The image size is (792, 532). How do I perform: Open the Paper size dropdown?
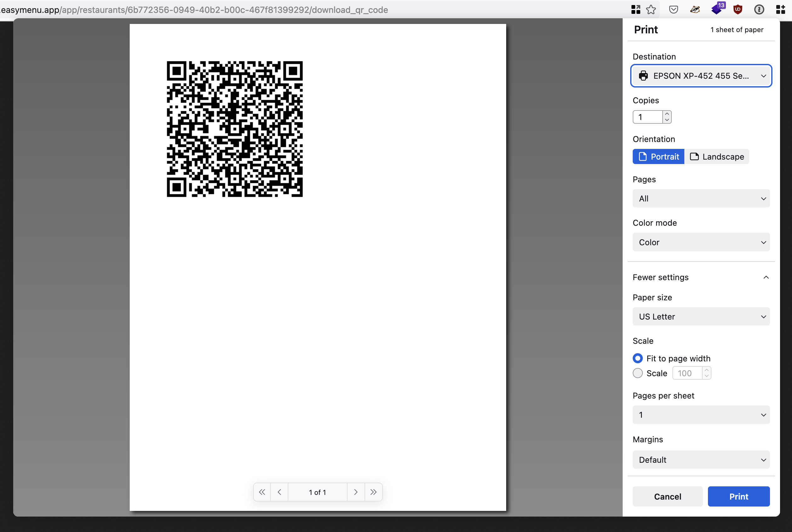(701, 317)
